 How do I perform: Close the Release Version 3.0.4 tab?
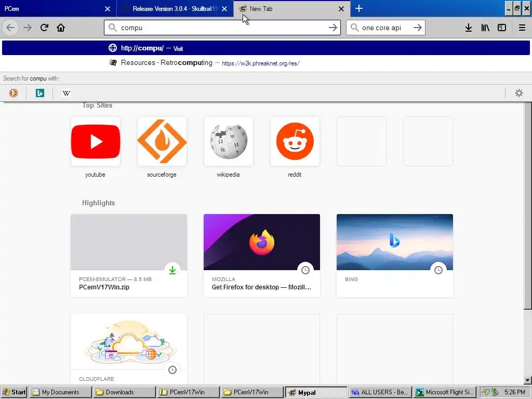point(224,9)
